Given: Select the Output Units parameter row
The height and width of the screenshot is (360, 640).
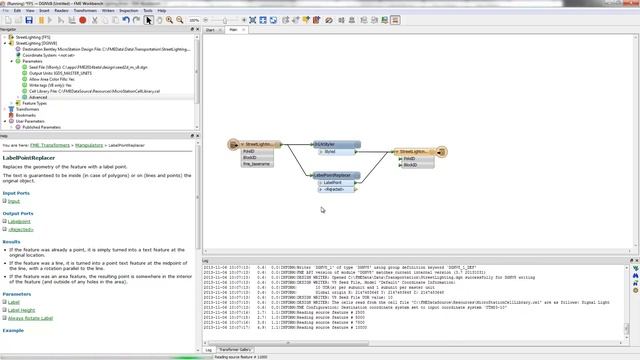Looking at the screenshot, I should [60, 73].
